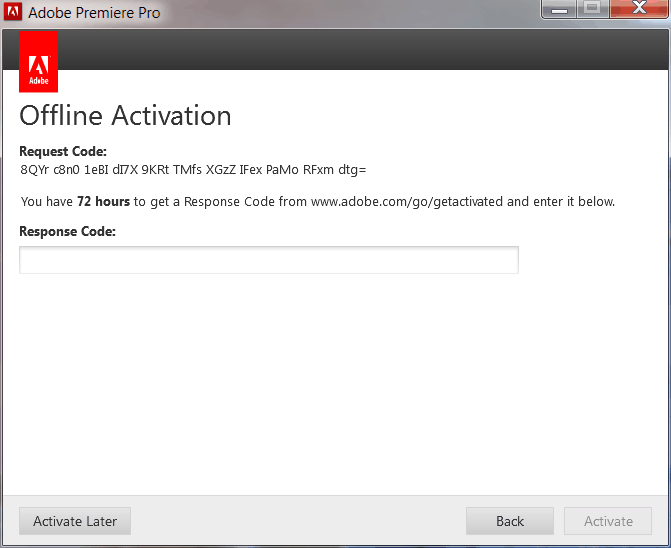The image size is (671, 548).
Task: Click the Response Code: label
Action: point(68,231)
